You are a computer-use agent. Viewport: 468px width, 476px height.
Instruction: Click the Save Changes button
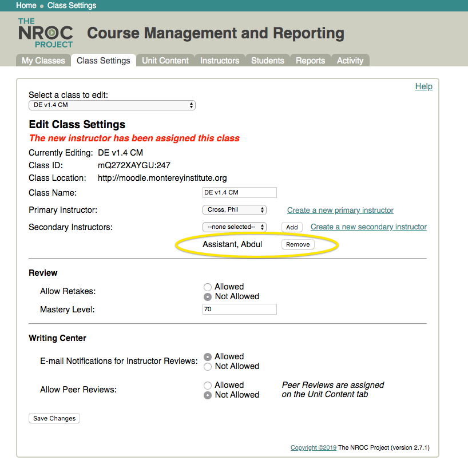(x=54, y=418)
